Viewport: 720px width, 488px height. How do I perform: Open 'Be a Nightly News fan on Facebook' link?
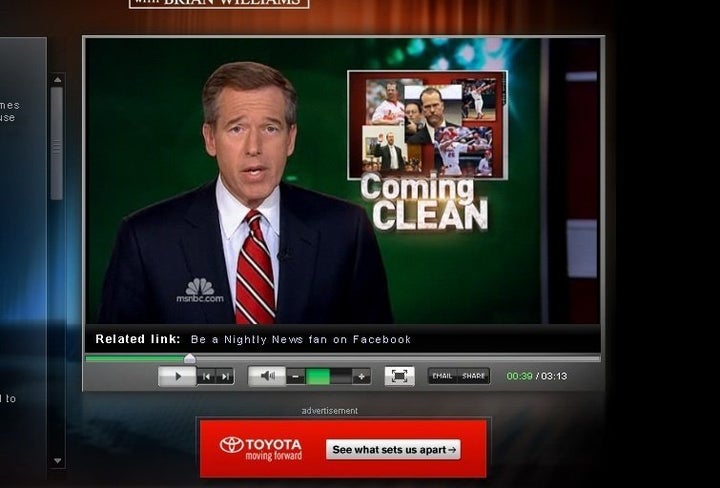[301, 340]
